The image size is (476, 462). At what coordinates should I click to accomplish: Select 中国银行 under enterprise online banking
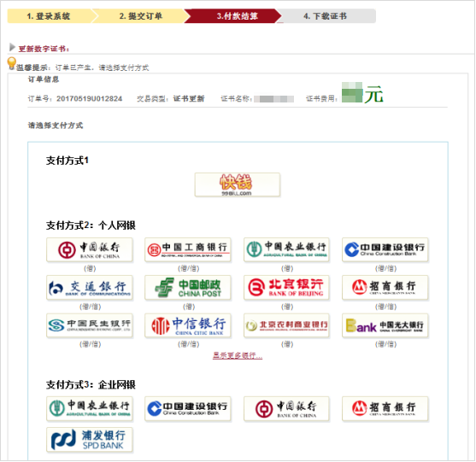point(286,408)
